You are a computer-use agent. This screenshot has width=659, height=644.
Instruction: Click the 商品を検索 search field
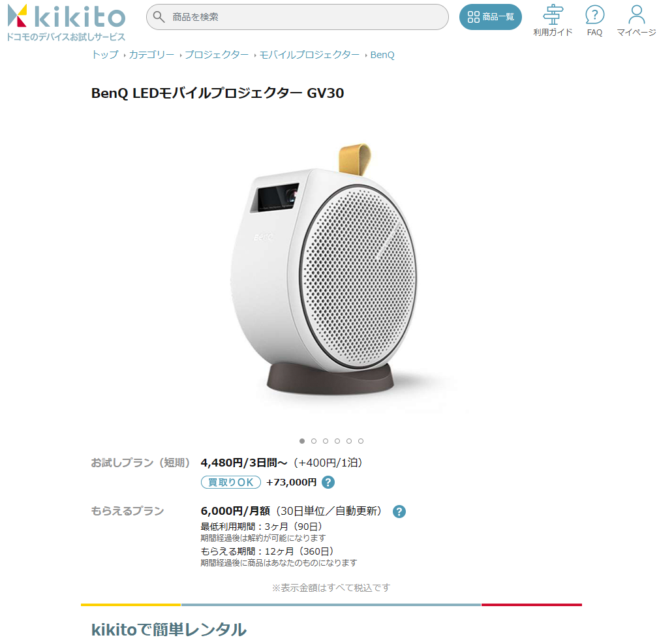tap(297, 17)
